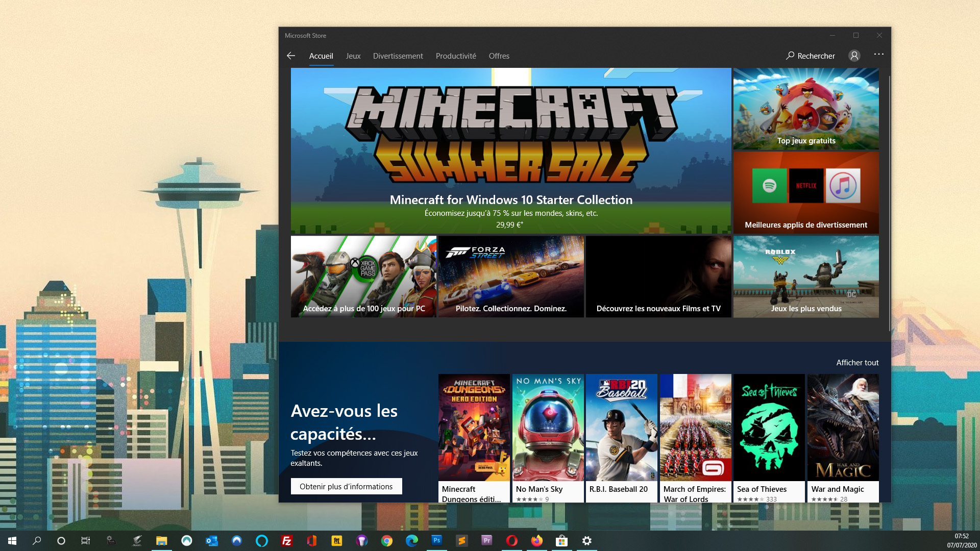980x551 pixels.
Task: Open the Minecraft Dungeons game card
Action: 474,438
